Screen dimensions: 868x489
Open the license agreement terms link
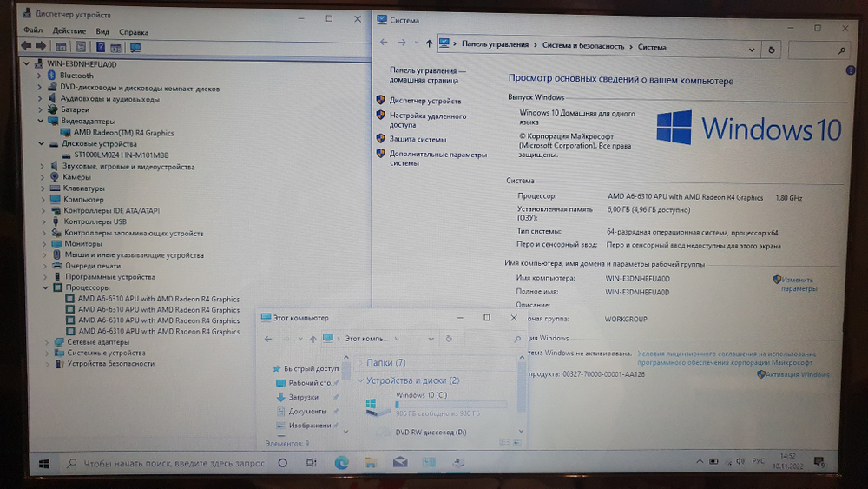tap(727, 358)
